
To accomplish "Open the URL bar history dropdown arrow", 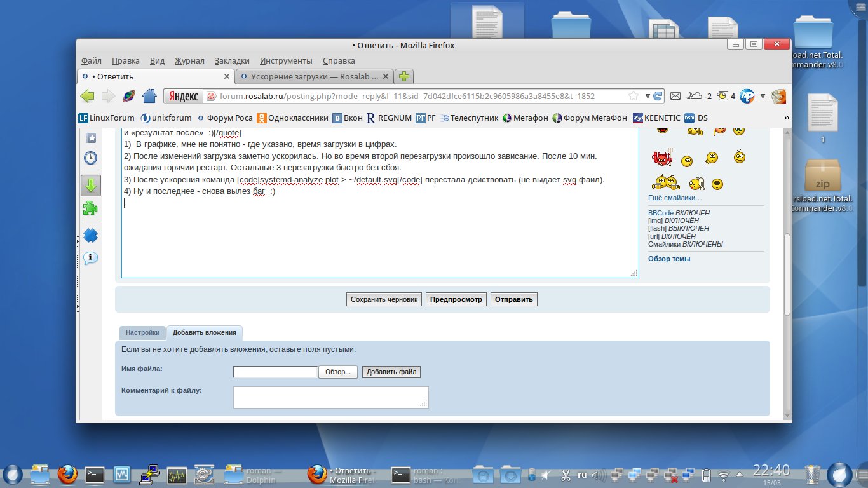I will click(x=648, y=96).
